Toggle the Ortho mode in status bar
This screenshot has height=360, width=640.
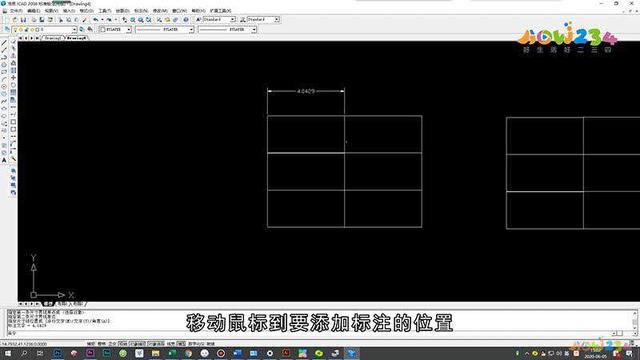112,344
